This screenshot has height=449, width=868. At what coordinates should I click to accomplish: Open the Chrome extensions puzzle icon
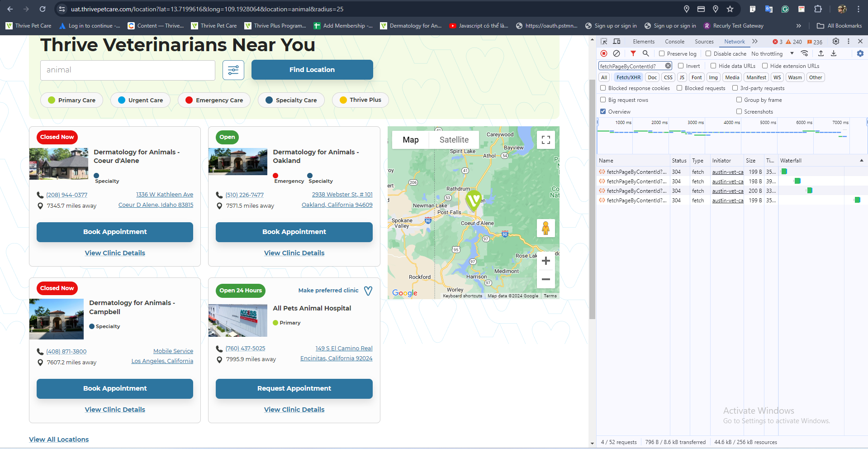point(818,9)
